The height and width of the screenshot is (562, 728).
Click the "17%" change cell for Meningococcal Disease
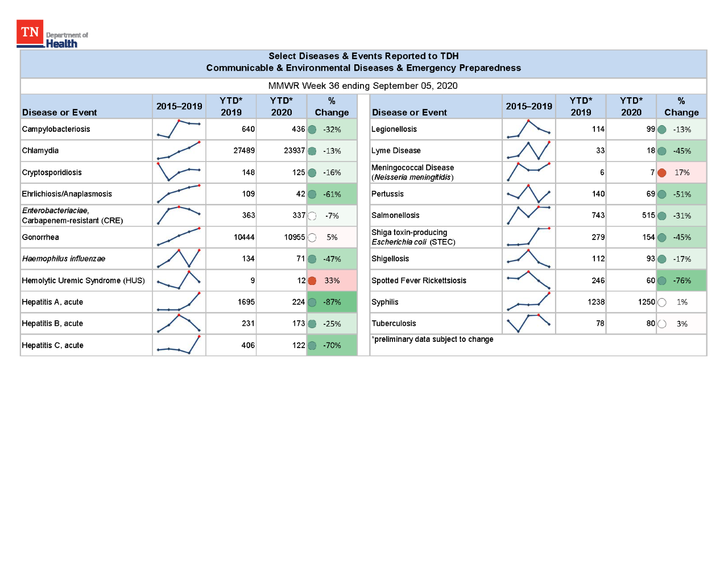click(x=682, y=172)
